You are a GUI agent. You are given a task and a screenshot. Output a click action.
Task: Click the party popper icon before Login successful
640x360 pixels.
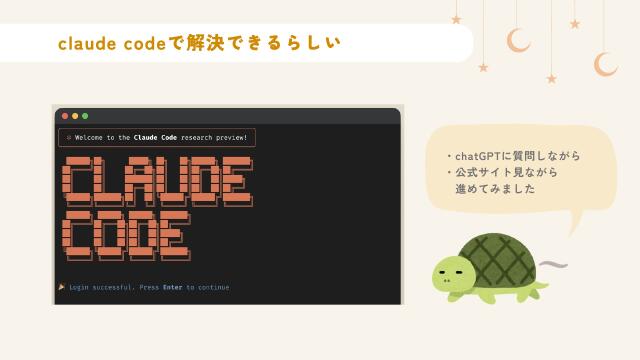coord(62,287)
